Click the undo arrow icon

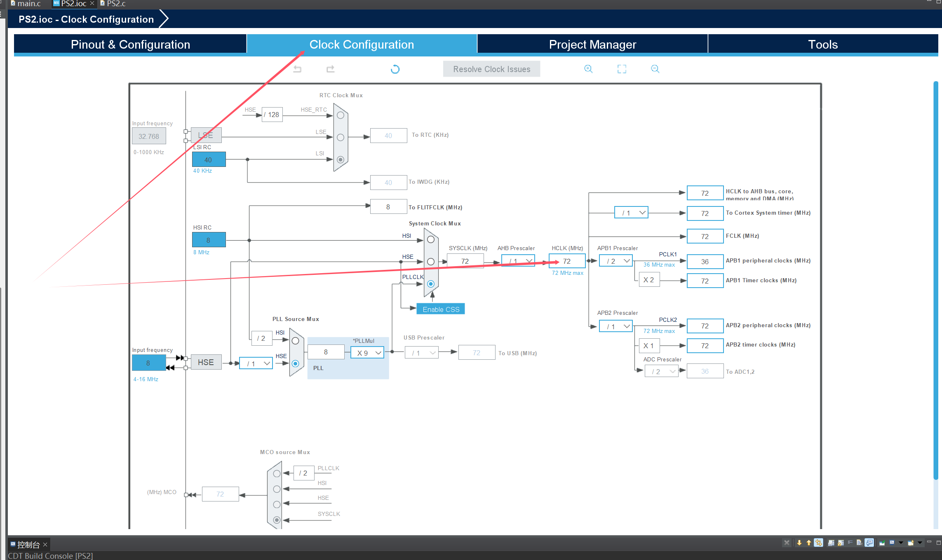(x=297, y=69)
